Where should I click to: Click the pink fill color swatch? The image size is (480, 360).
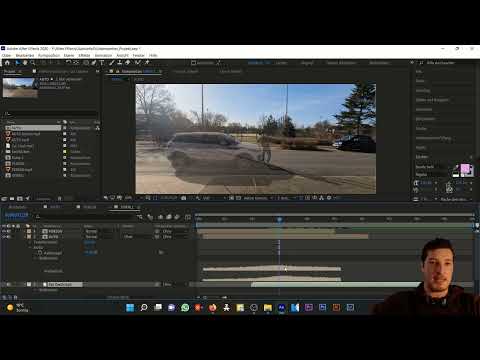pos(465,168)
